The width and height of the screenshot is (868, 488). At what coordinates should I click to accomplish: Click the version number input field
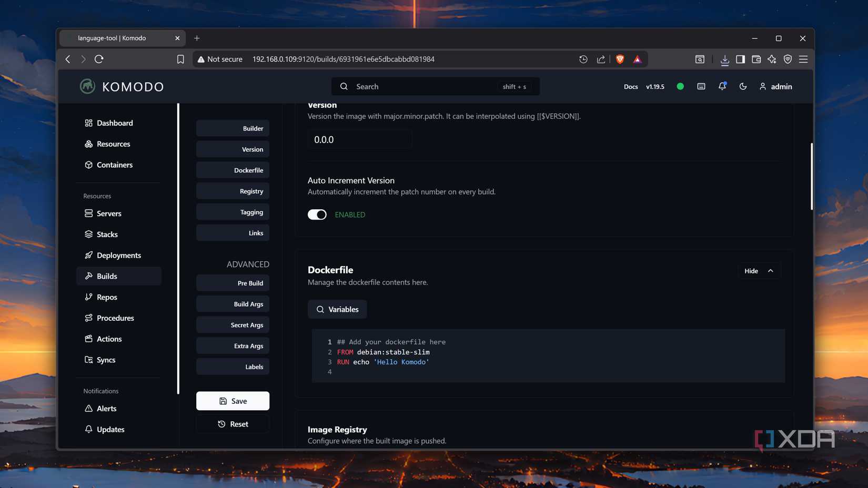coord(359,139)
